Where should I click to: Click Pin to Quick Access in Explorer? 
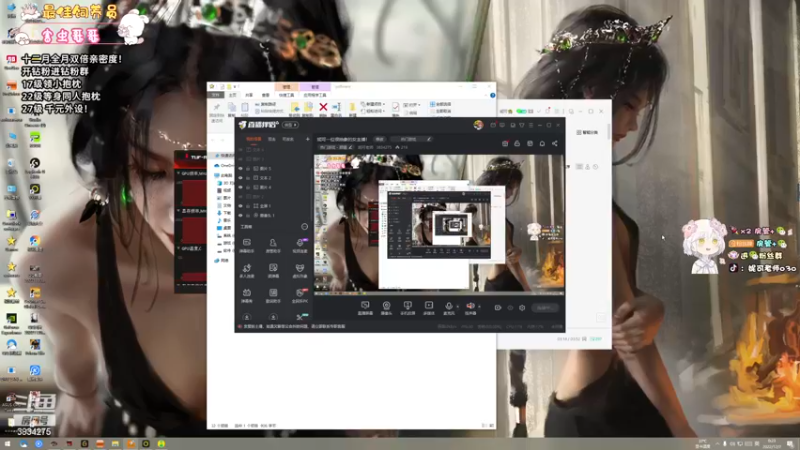click(217, 111)
